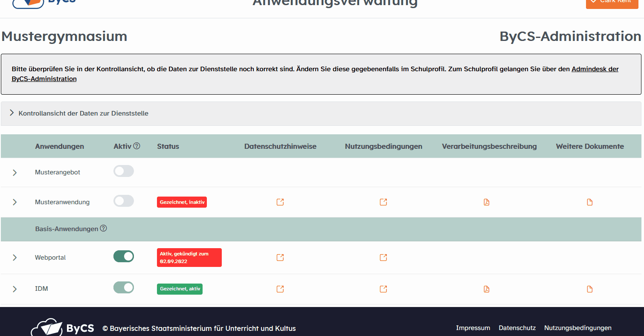The width and height of the screenshot is (644, 336).
Task: Open the Impressum page
Action: (473, 327)
